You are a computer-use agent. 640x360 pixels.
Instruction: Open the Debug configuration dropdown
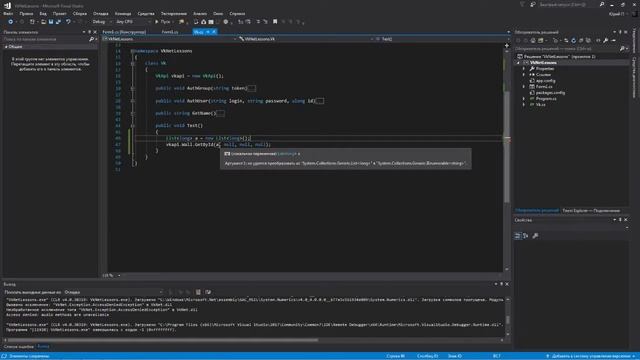[x=101, y=22]
